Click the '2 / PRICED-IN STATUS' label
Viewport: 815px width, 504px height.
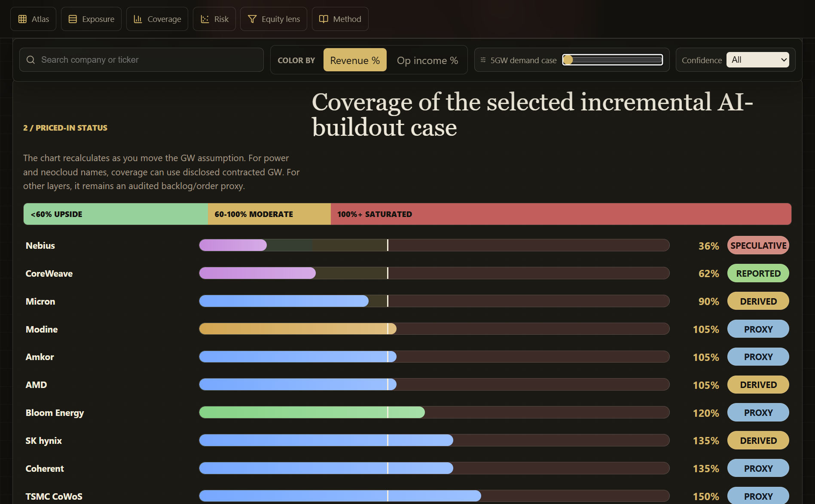[x=65, y=128]
